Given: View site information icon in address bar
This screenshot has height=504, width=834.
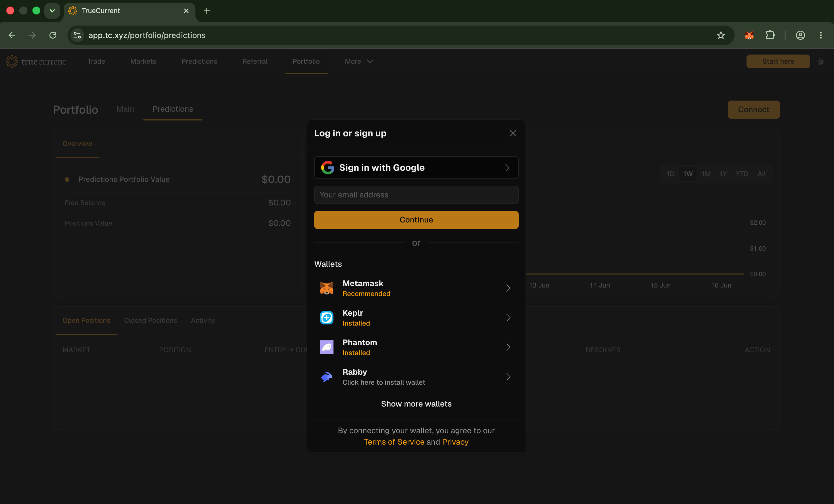Looking at the screenshot, I should tap(77, 35).
